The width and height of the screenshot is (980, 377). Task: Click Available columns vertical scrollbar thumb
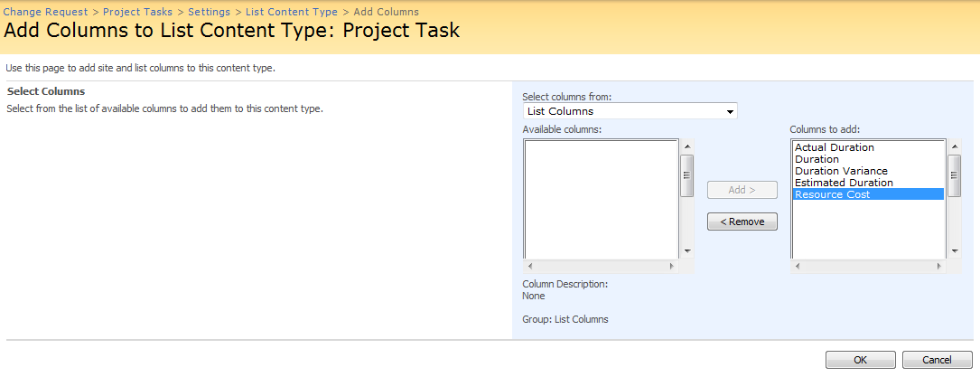point(686,175)
